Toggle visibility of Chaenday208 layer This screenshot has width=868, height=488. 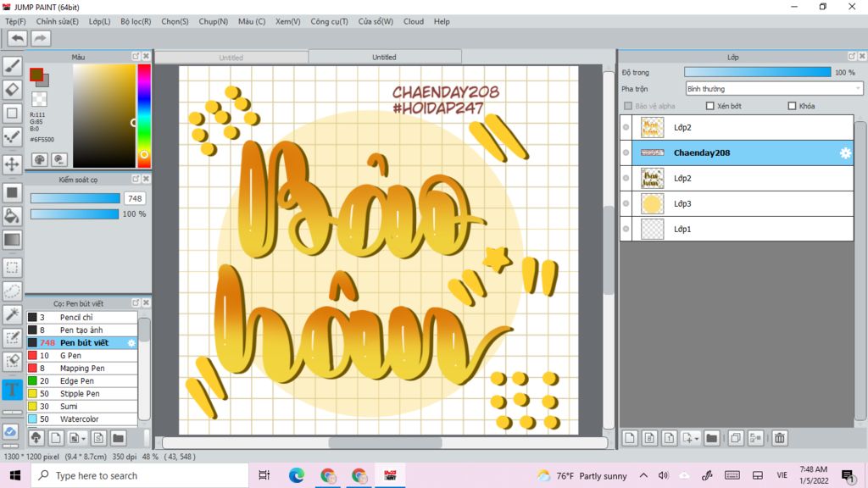click(626, 152)
